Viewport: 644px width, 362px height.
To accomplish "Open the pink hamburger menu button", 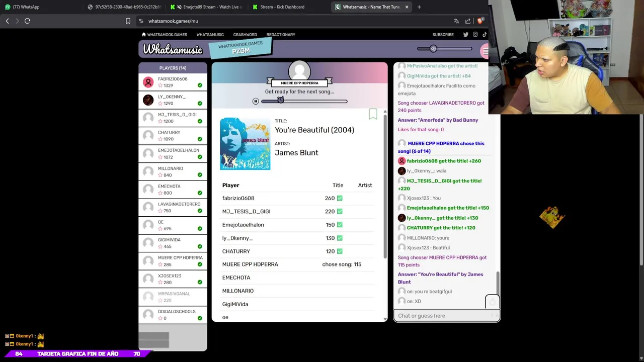I will [x=485, y=51].
